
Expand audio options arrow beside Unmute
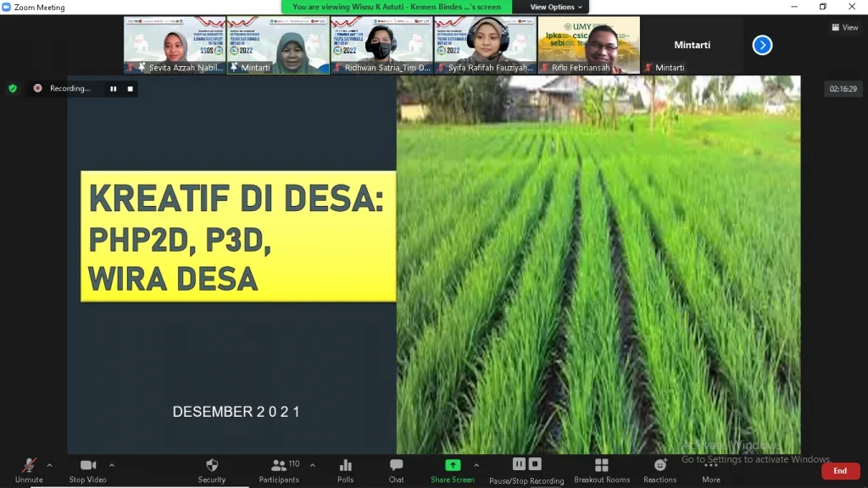point(49,465)
